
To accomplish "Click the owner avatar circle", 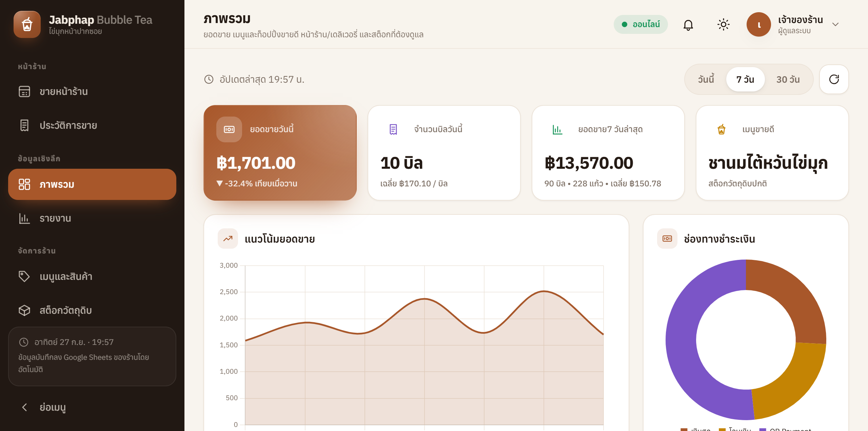I will pyautogui.click(x=758, y=24).
